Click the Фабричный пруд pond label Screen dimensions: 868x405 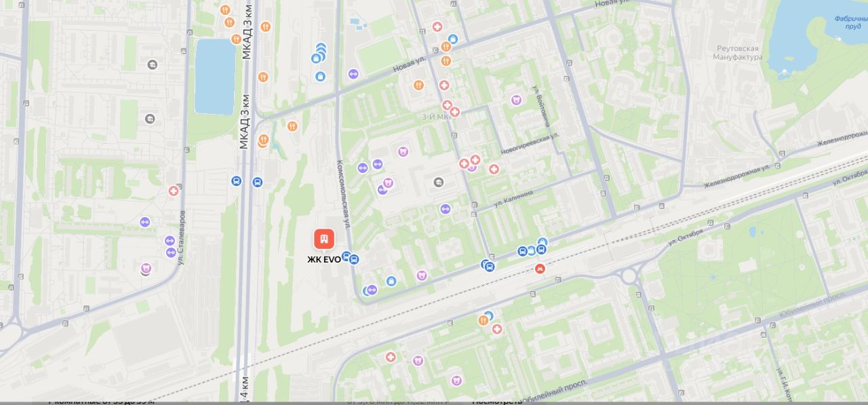click(850, 24)
